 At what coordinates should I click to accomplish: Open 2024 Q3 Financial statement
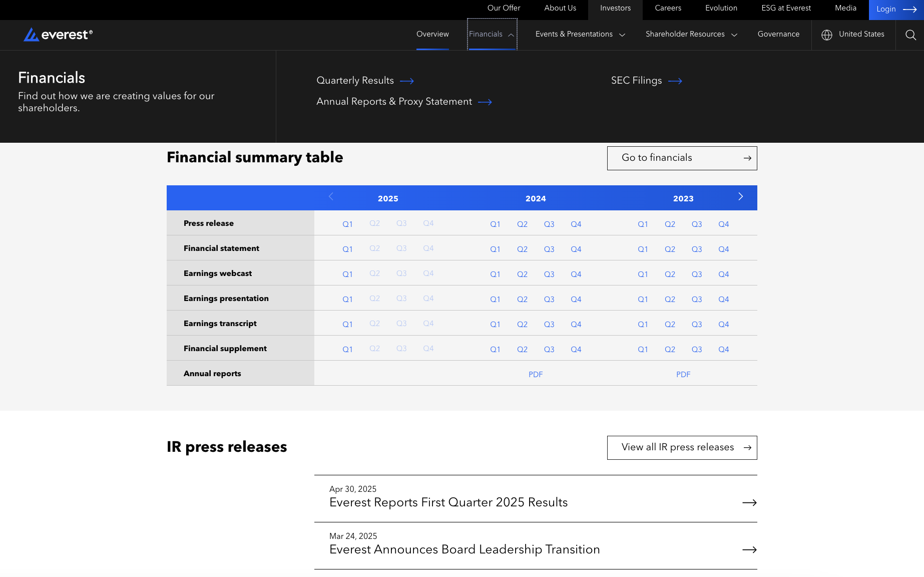pyautogui.click(x=549, y=249)
